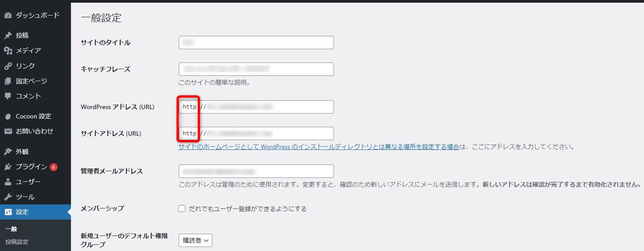Open the 投稿設定 submenu item
The height and width of the screenshot is (251, 644).
click(x=17, y=242)
